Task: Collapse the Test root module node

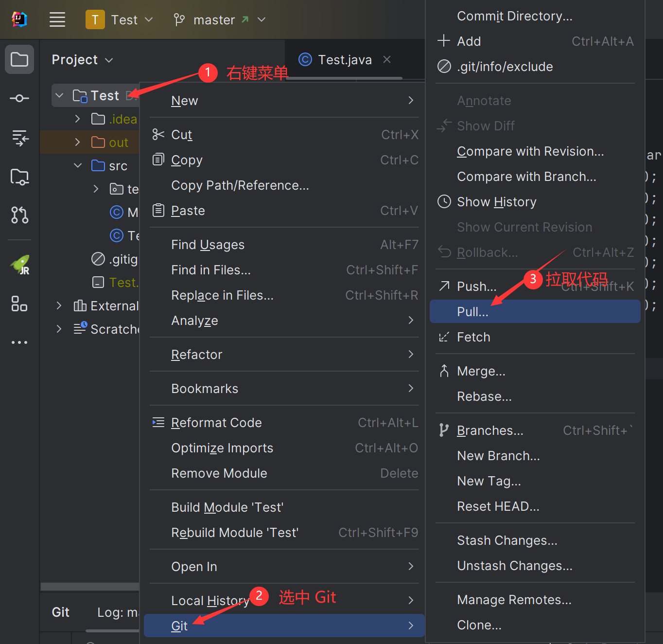Action: point(59,95)
